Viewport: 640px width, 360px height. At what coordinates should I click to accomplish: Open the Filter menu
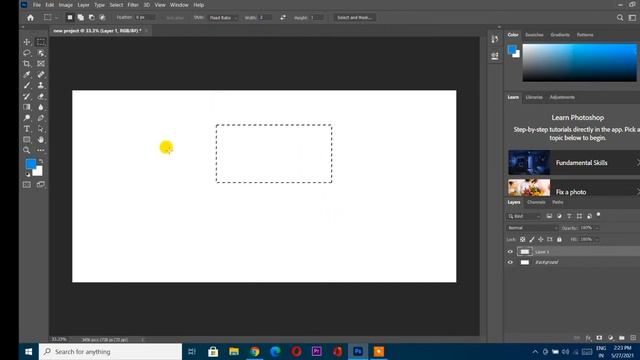coord(133,5)
